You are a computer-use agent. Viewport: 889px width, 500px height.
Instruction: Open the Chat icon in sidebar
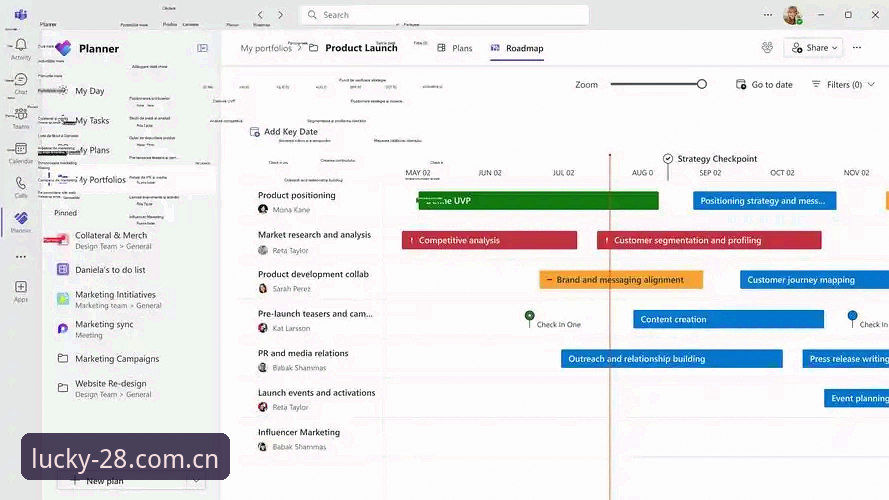(x=21, y=79)
